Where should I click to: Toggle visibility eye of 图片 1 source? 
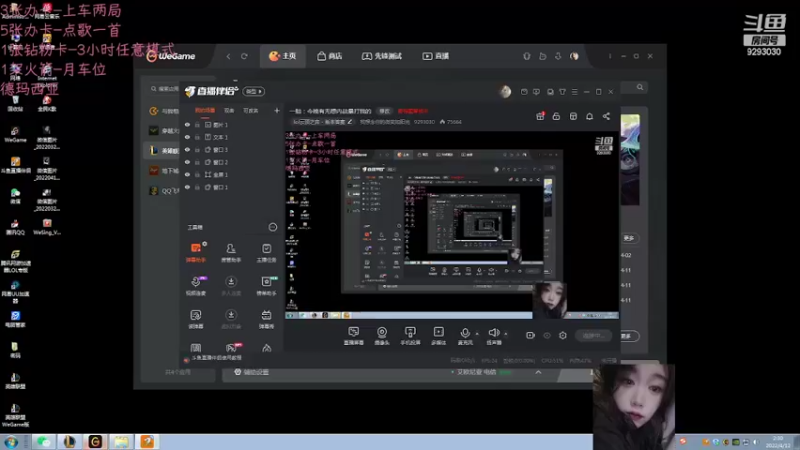tap(187, 124)
